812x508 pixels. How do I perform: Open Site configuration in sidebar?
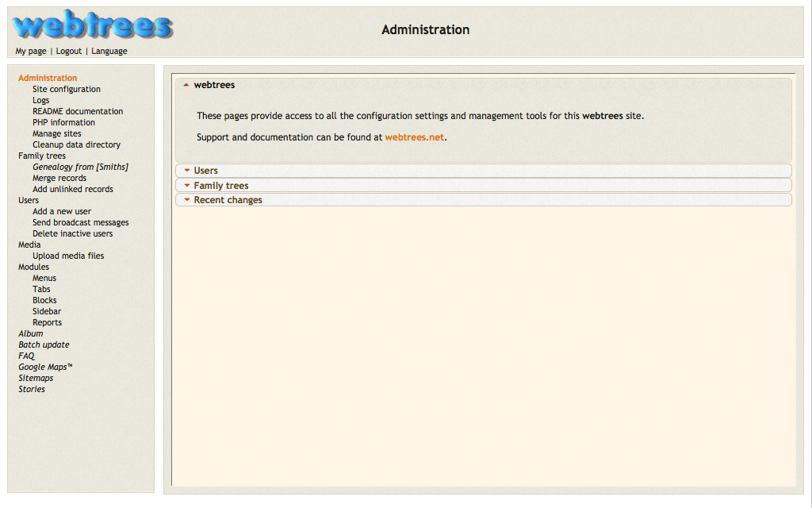pyautogui.click(x=67, y=89)
